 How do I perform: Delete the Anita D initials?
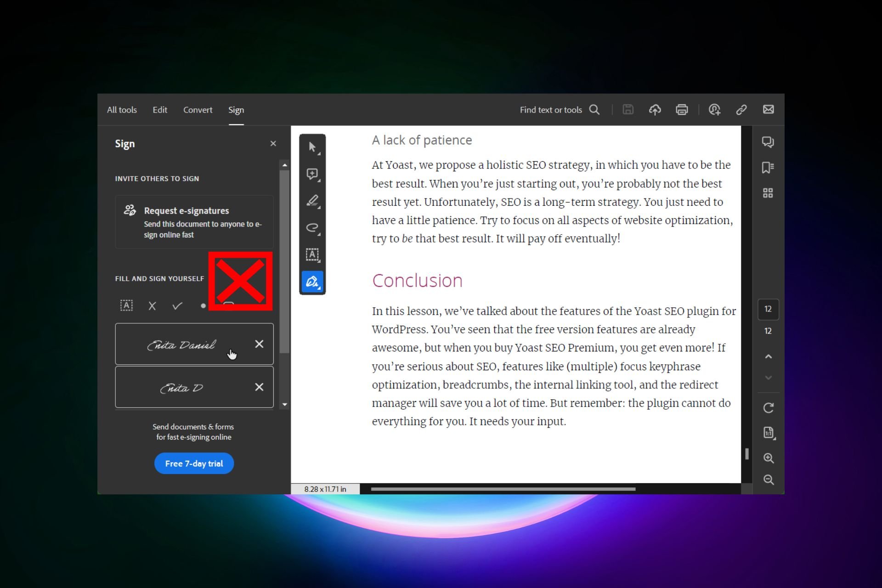pyautogui.click(x=259, y=387)
